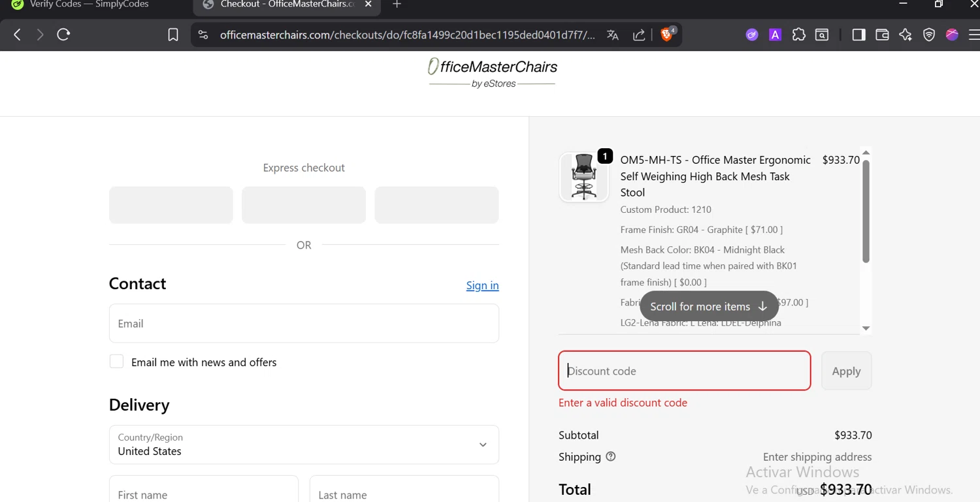Screen dimensions: 980x502
Task: Check 'Email me with news and offers'
Action: pyautogui.click(x=116, y=362)
